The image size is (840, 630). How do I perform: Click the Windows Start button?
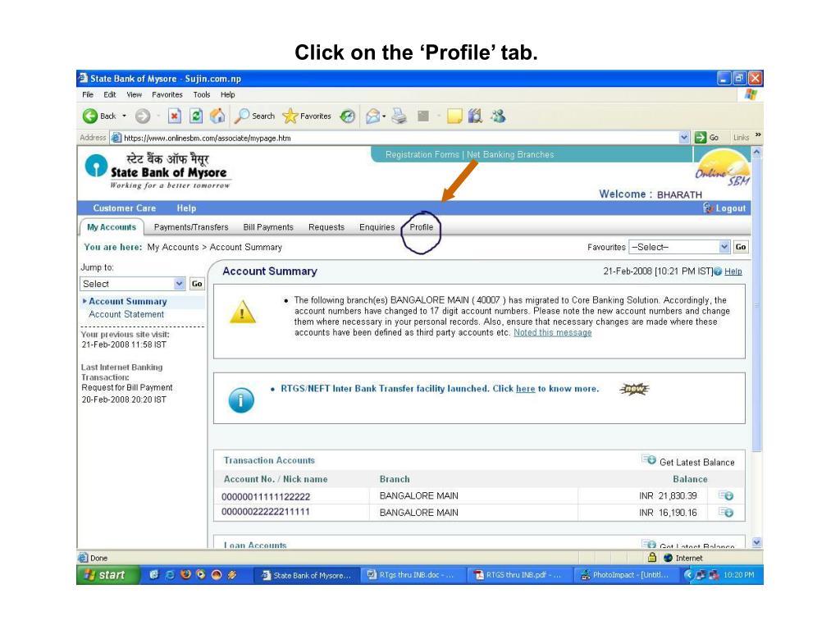click(107, 575)
